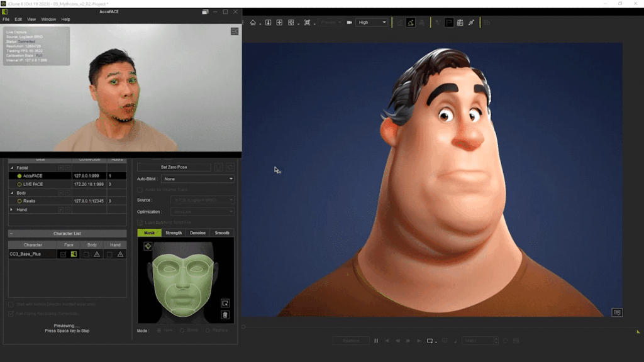
Task: Click Realis connection 127.0.0.1:12345
Action: pyautogui.click(x=89, y=201)
